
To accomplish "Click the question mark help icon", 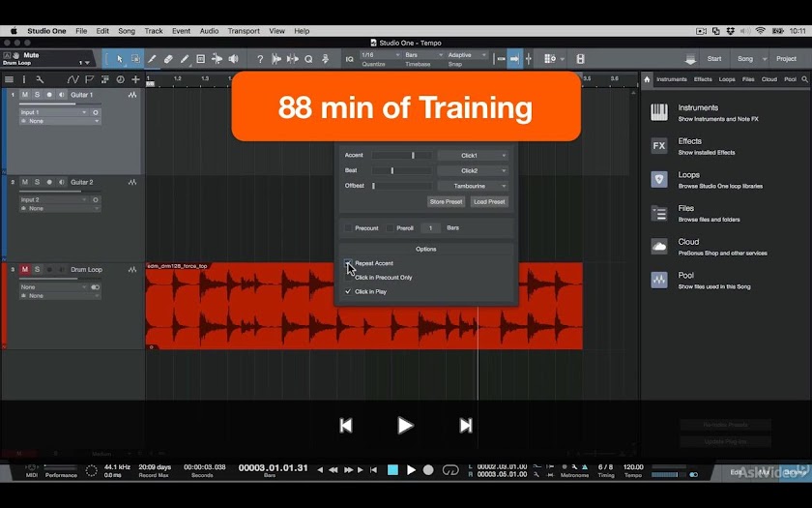I will tap(260, 59).
